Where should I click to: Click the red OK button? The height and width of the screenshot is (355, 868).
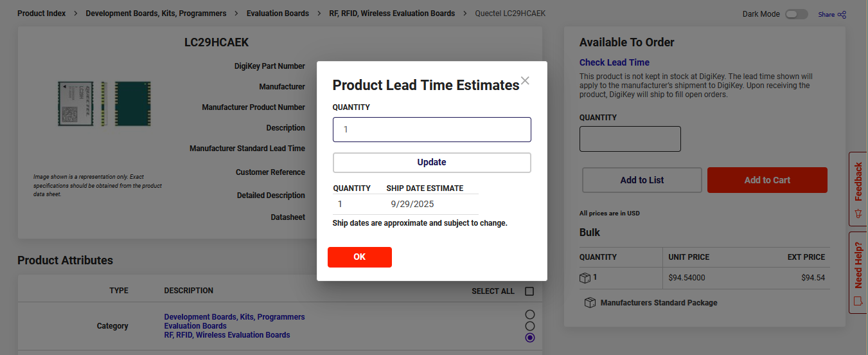click(360, 257)
